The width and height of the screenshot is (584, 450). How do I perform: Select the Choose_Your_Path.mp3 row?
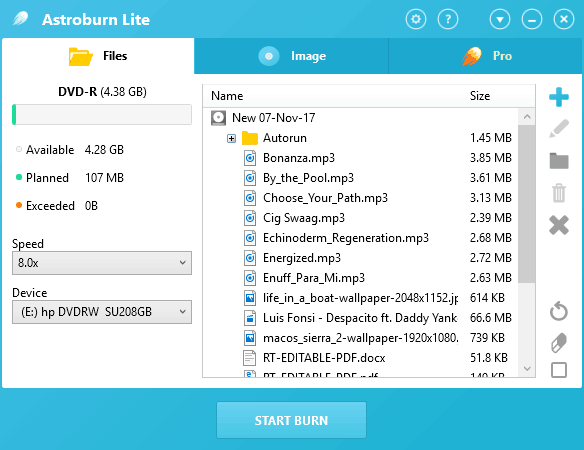pos(361,198)
